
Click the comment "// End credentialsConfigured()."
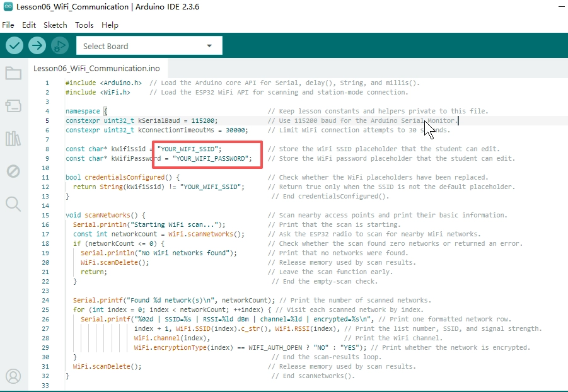pos(330,197)
